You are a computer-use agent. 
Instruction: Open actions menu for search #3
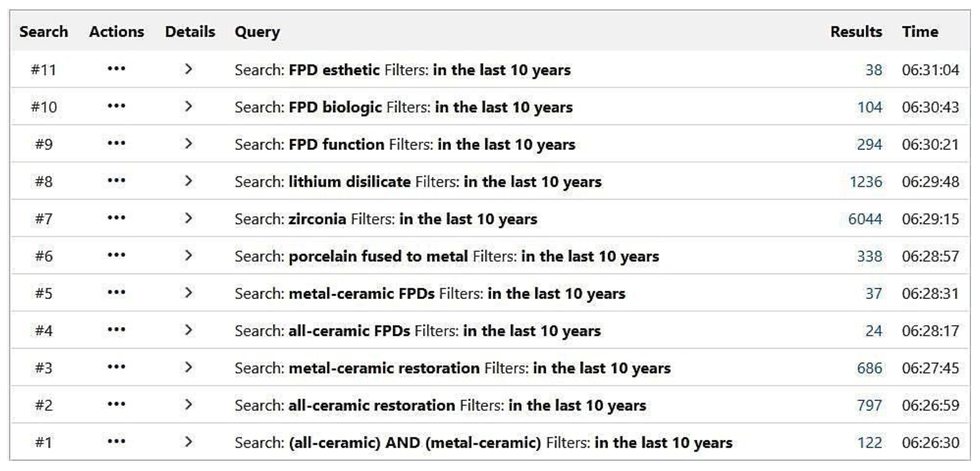click(x=117, y=367)
